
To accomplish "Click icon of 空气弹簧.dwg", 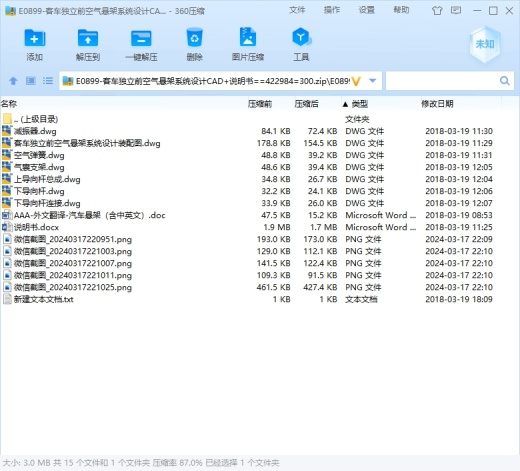I will 7,155.
